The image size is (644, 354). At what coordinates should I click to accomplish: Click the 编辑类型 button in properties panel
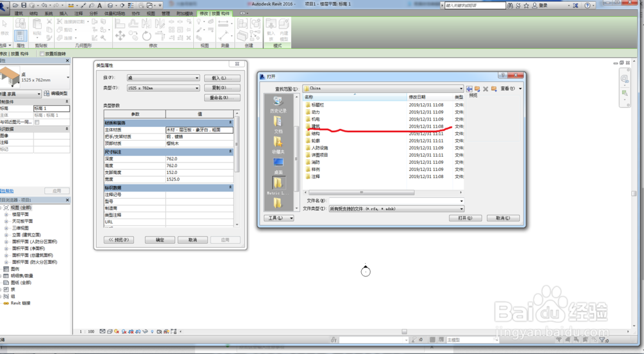[x=56, y=93]
